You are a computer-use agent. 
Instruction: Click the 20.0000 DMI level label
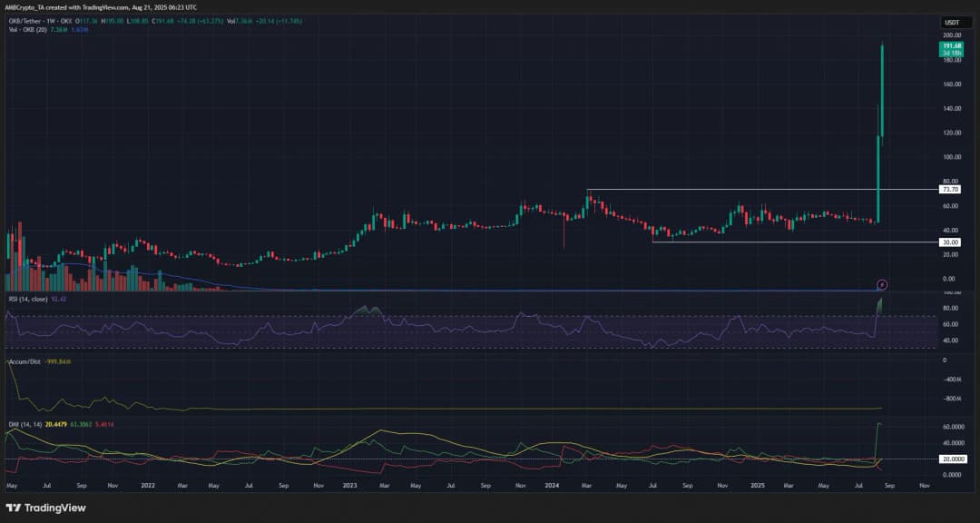[951, 459]
